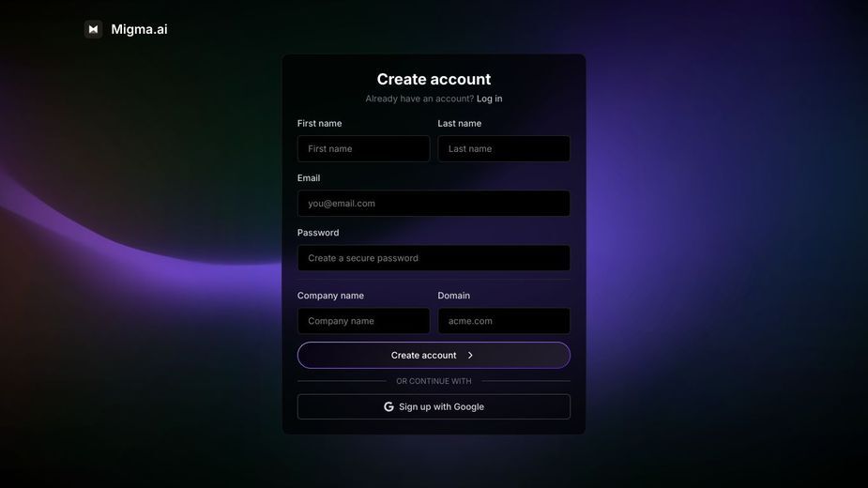Select the Email field with you@email.com placeholder
This screenshot has height=488, width=868.
pos(434,204)
